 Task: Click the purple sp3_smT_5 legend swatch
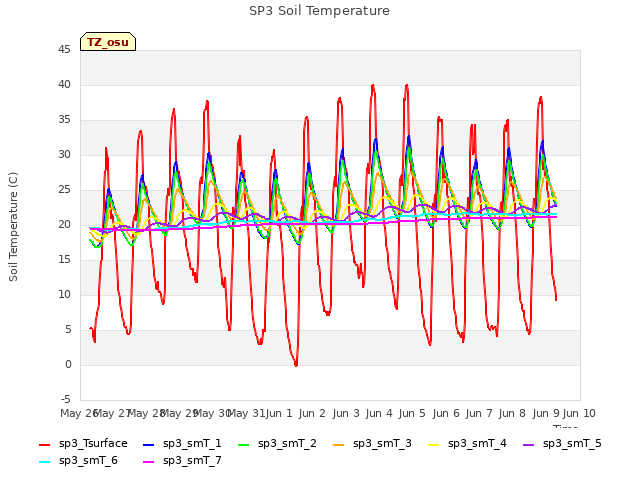(x=528, y=444)
